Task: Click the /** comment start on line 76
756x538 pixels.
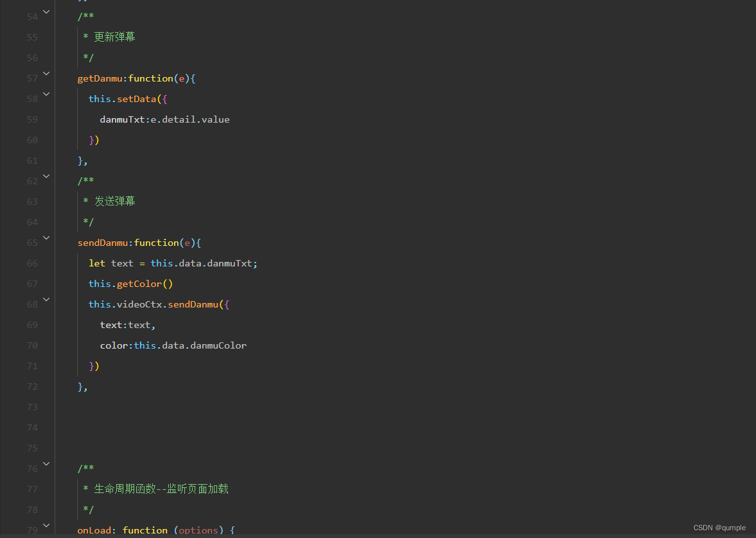Action: [x=86, y=468]
